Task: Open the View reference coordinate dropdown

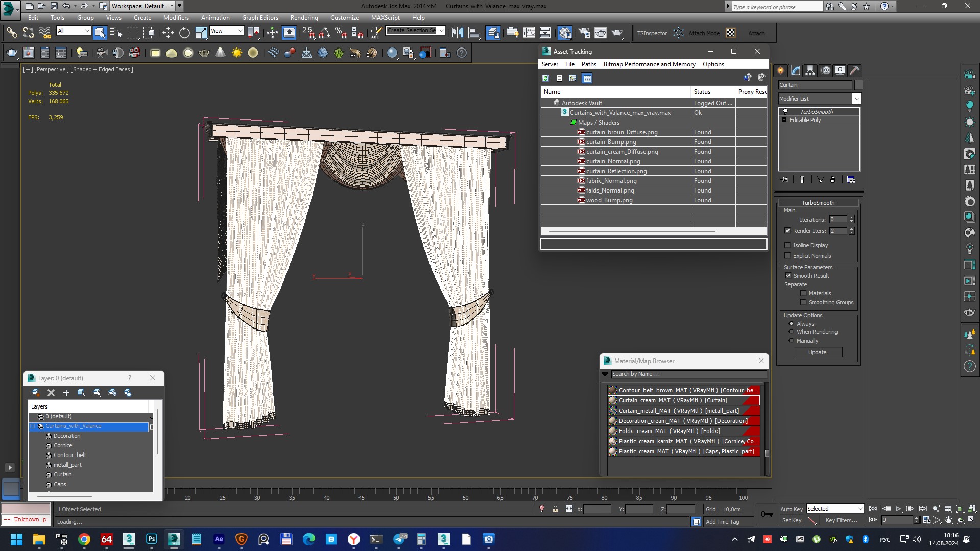Action: 227,31
